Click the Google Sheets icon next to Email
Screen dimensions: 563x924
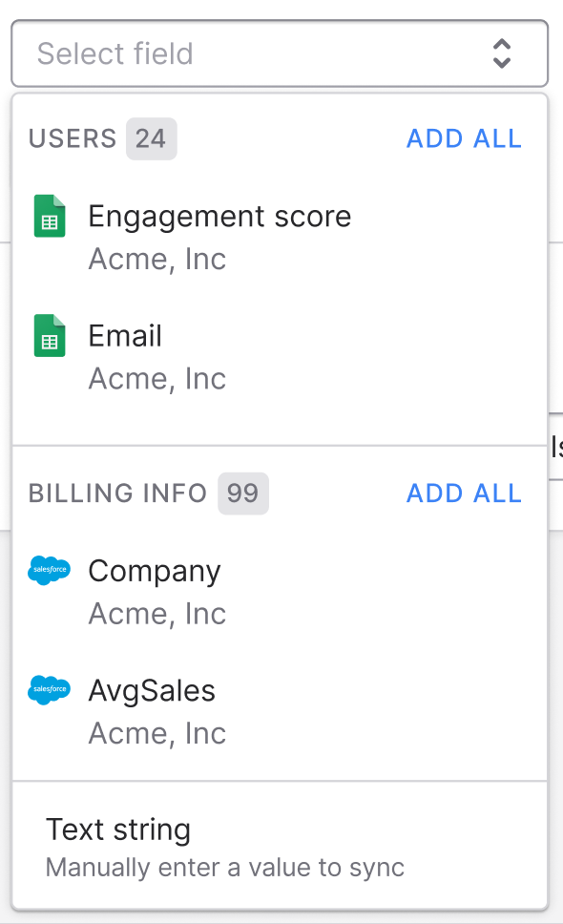pos(50,335)
